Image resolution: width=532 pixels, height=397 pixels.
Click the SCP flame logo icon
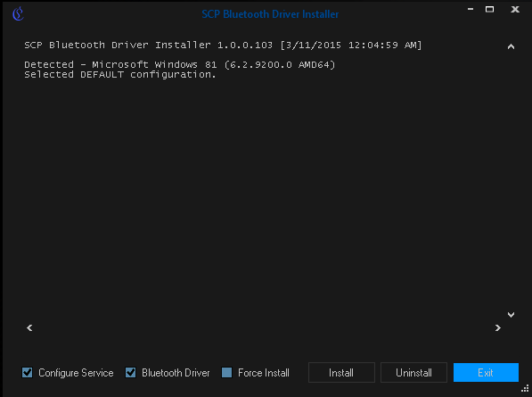point(18,13)
